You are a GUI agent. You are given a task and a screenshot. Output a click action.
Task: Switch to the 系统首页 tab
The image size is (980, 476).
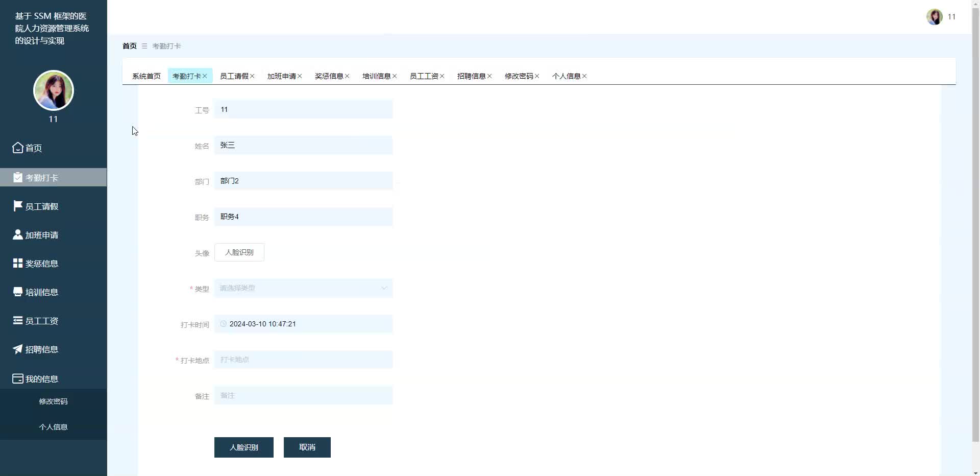(x=146, y=76)
